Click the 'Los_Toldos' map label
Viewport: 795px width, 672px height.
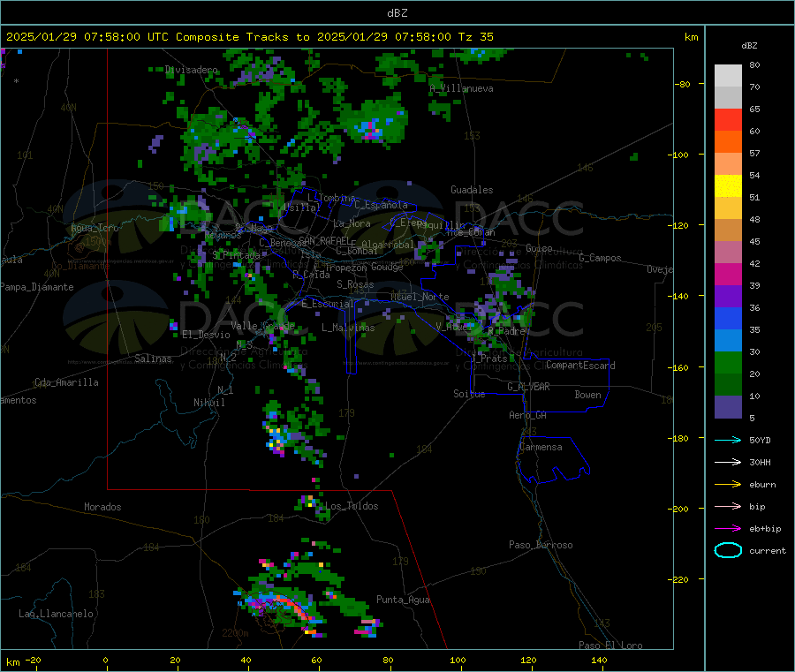[x=352, y=506]
